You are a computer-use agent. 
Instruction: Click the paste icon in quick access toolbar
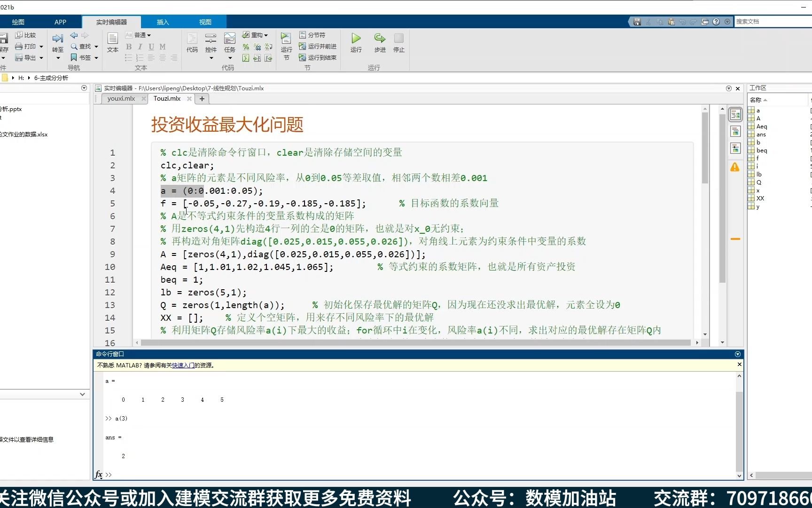pos(671,22)
